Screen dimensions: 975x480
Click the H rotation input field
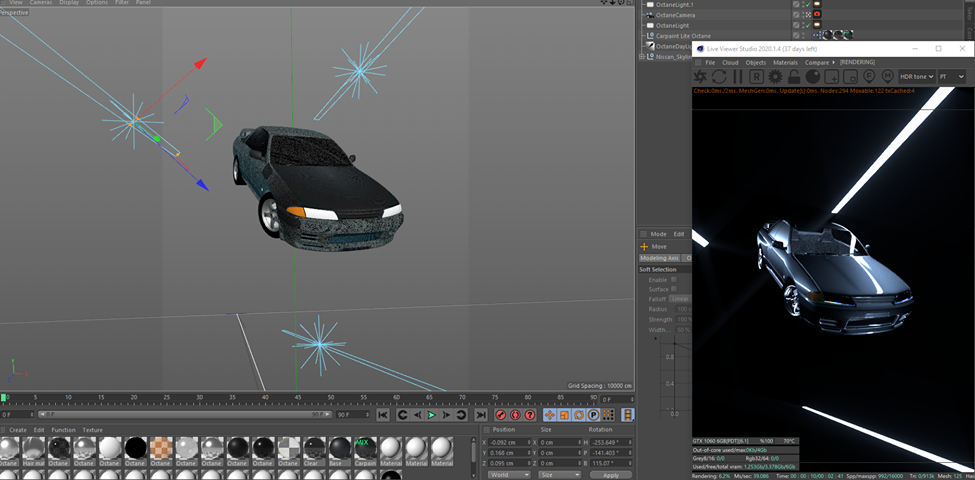coord(609,442)
